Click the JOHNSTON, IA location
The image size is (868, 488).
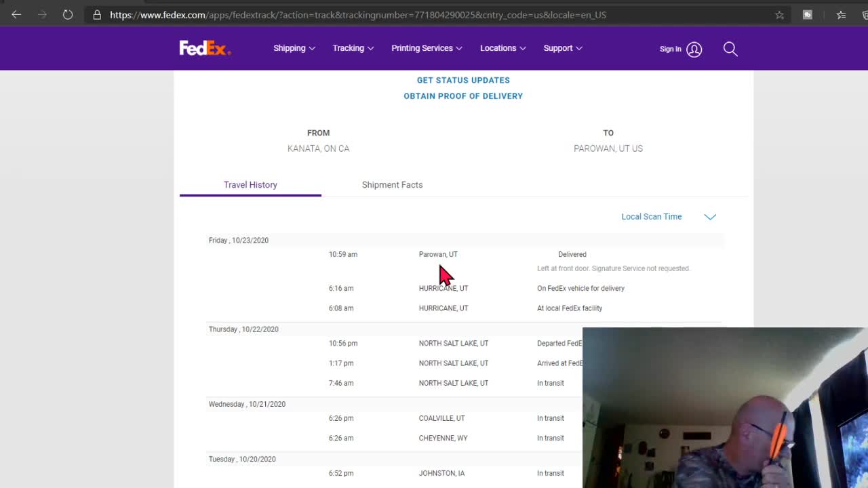point(441,473)
